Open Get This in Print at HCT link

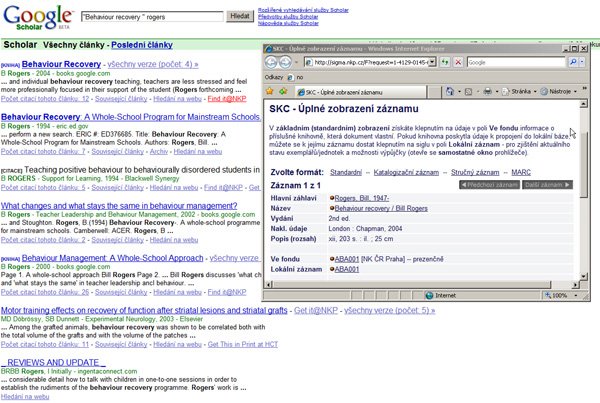tap(243, 344)
